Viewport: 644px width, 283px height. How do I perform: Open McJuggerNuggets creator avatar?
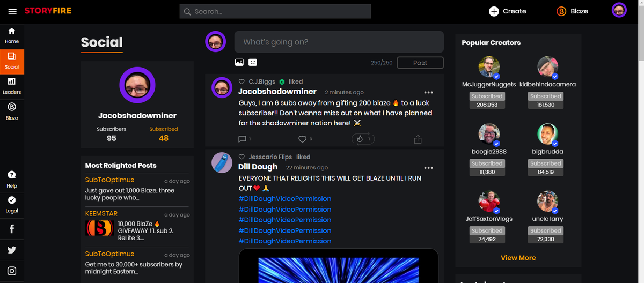[x=489, y=67]
